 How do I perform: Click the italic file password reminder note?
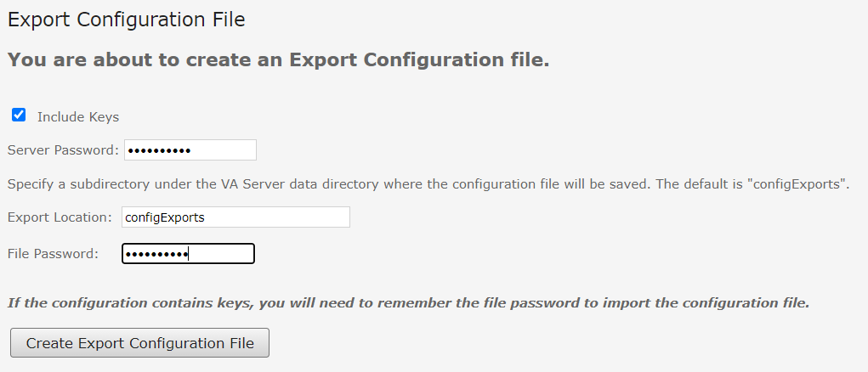point(408,302)
